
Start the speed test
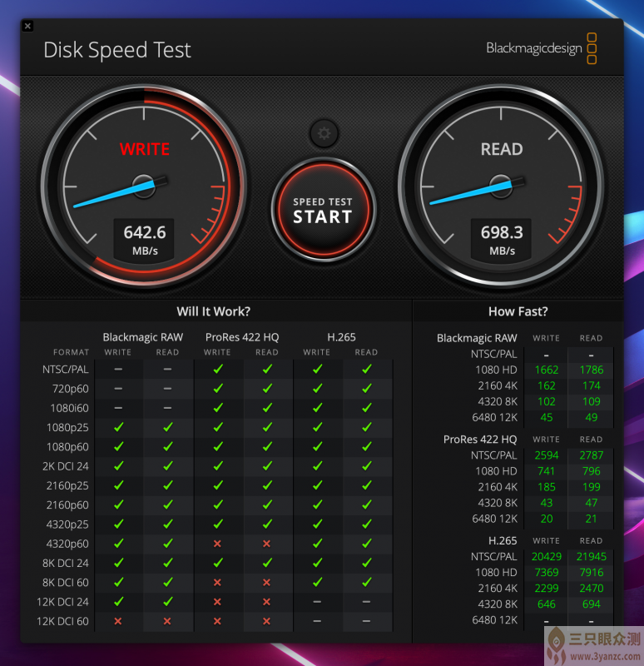(x=324, y=210)
